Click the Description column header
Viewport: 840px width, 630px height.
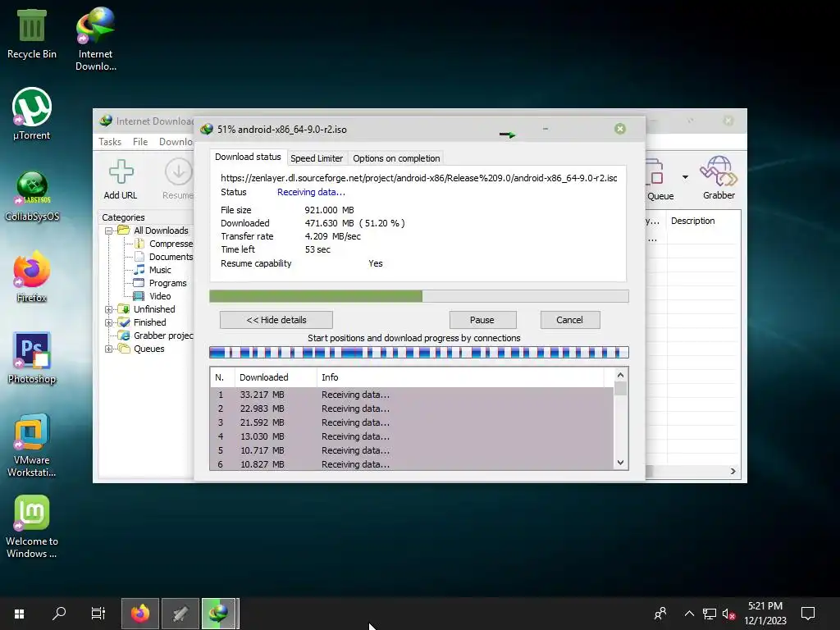702,221
